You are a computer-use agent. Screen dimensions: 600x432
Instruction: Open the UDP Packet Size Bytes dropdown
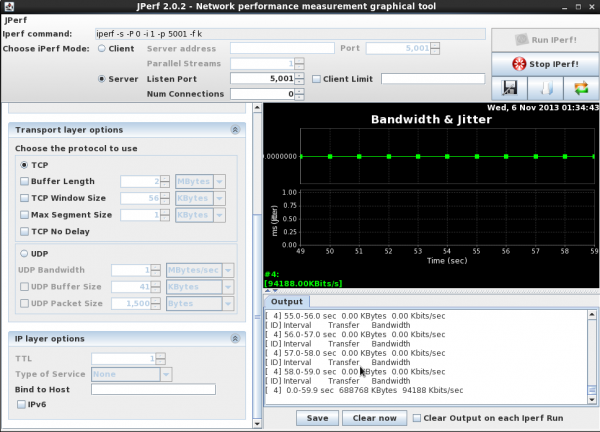pyautogui.click(x=228, y=304)
